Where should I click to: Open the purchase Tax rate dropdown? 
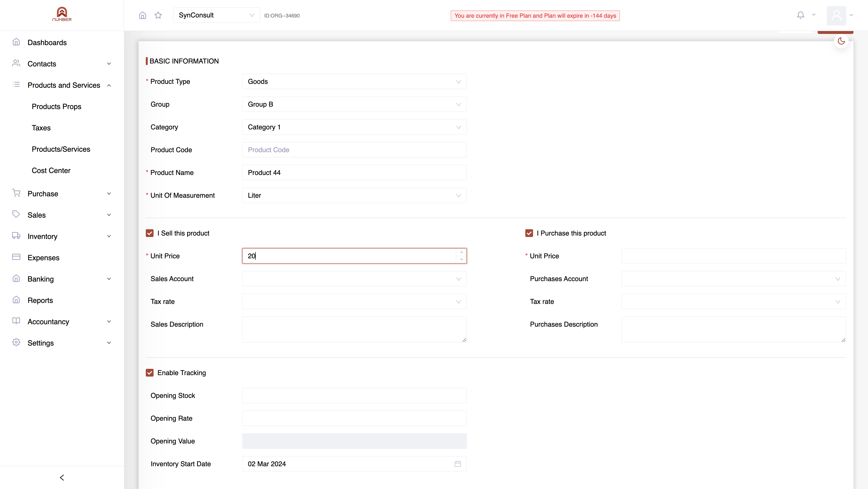pos(734,301)
